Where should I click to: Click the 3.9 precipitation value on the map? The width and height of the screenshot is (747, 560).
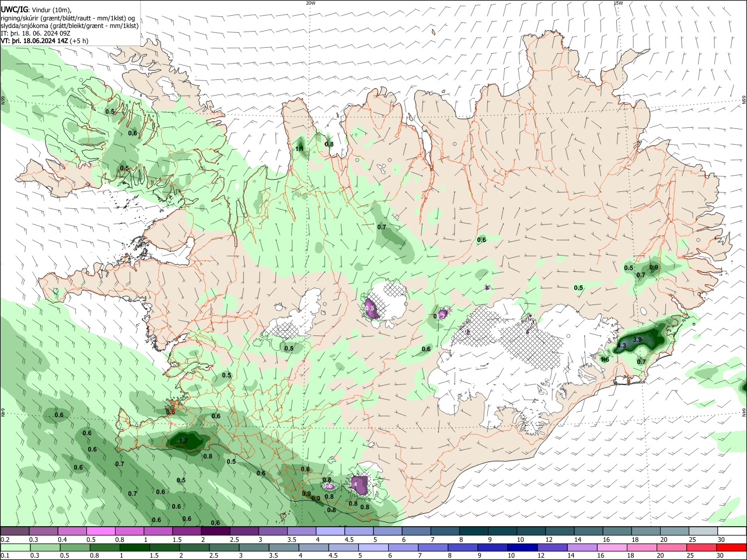(x=637, y=339)
